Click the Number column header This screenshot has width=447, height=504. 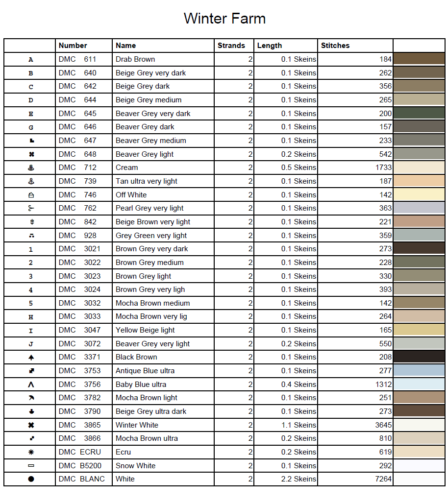73,46
